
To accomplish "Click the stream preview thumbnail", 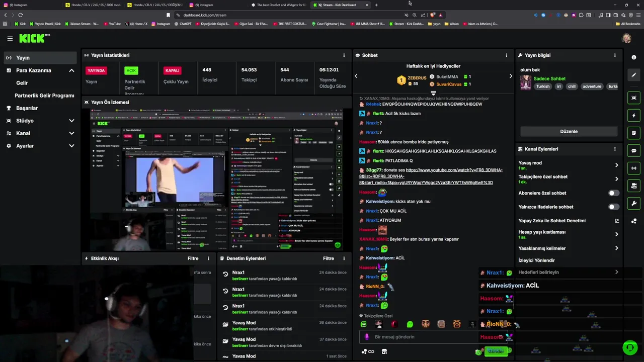I will click(x=216, y=180).
